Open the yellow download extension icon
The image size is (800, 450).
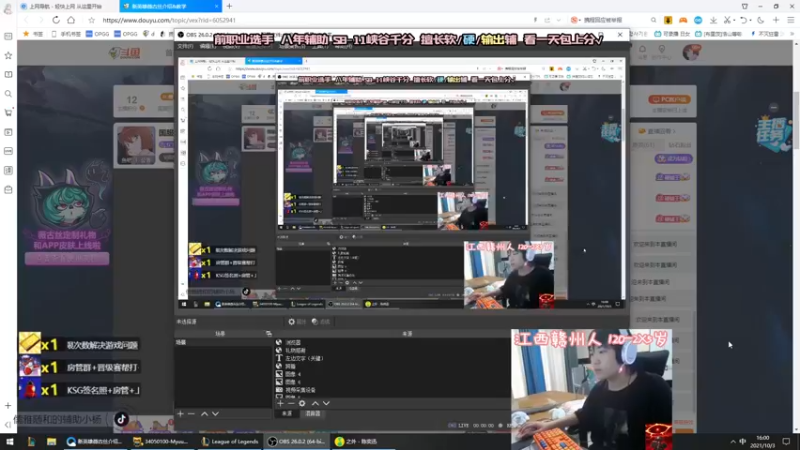668,20
